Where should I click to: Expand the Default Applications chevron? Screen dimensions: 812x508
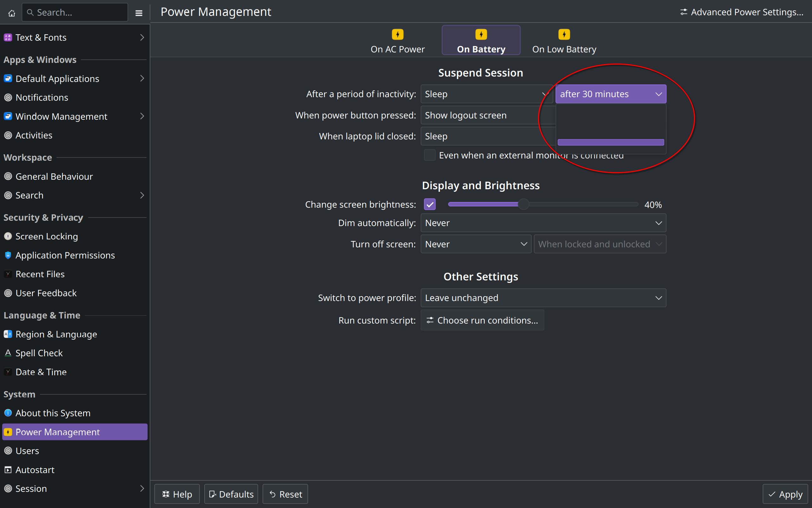(x=142, y=78)
